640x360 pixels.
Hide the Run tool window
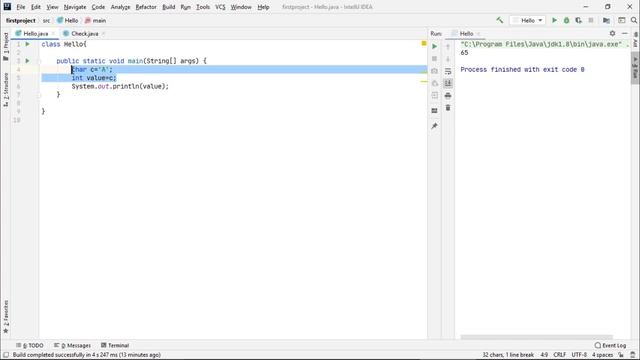point(624,33)
